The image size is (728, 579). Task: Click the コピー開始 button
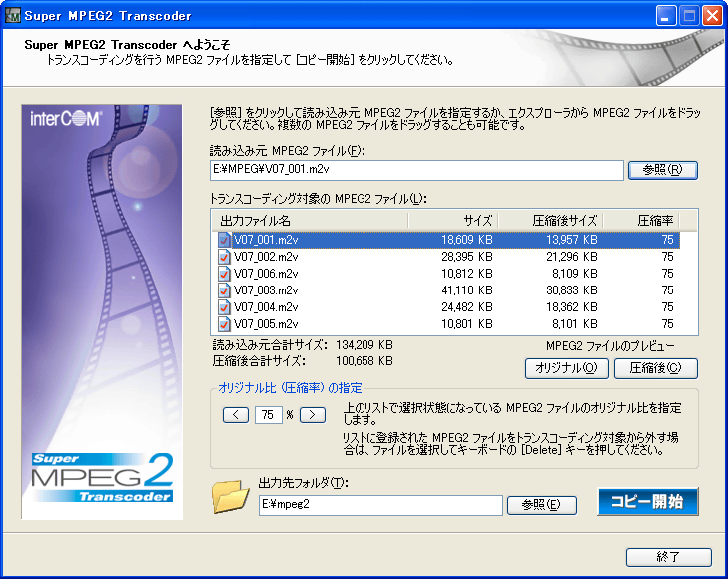pos(648,501)
